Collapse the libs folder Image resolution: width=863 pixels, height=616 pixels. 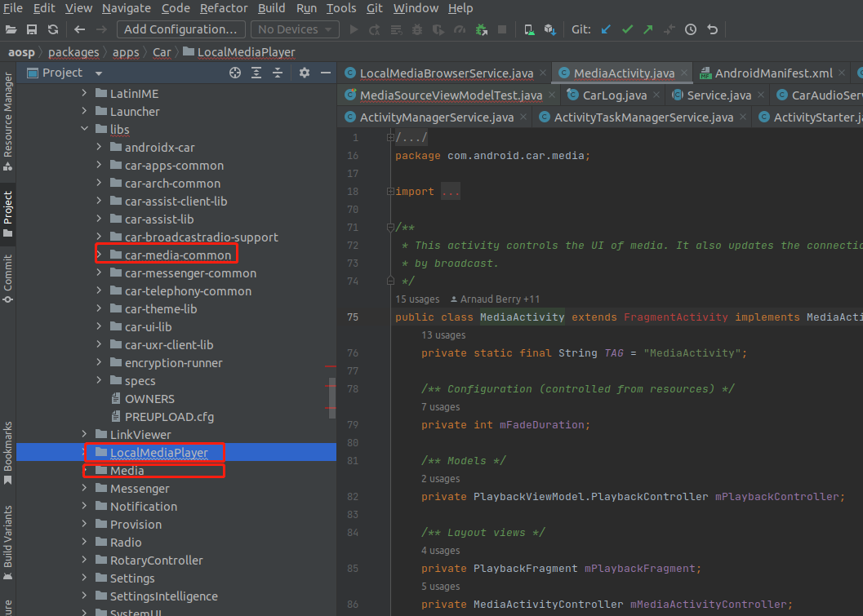(x=84, y=130)
